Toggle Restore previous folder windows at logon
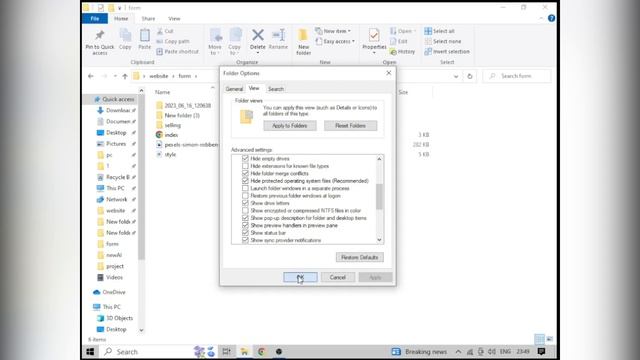Image resolution: width=640 pixels, height=360 pixels. point(245,196)
